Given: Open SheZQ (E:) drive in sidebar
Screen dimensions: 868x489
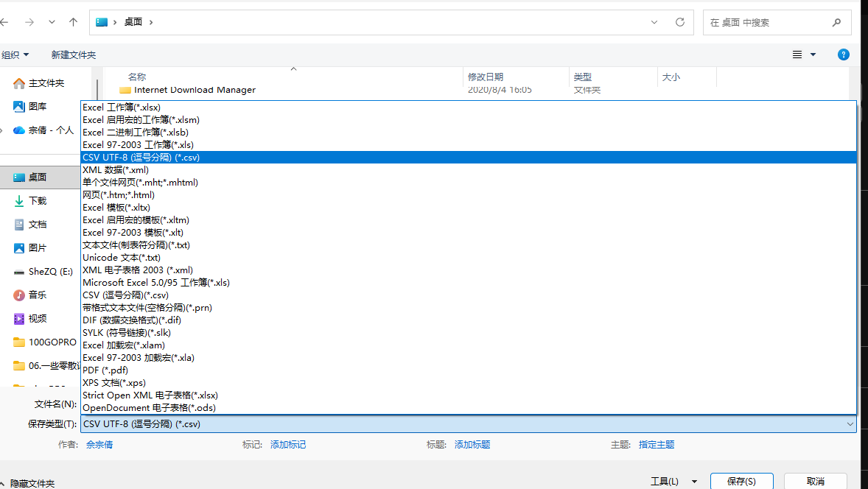Looking at the screenshot, I should (43, 272).
